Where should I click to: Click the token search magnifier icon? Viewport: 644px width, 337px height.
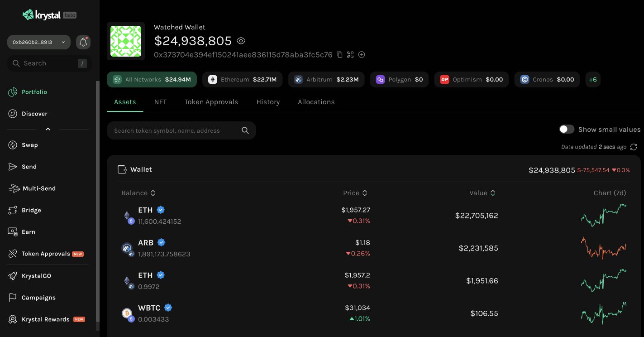[x=245, y=130]
